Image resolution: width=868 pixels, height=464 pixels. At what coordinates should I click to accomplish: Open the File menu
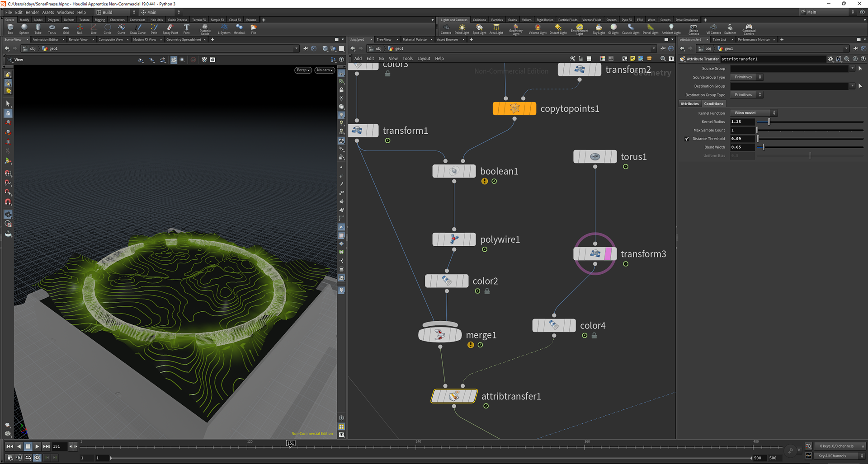tap(9, 12)
